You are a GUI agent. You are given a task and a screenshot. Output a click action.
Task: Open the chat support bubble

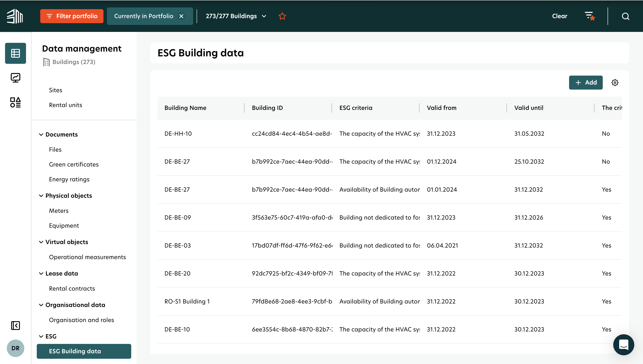pyautogui.click(x=624, y=345)
